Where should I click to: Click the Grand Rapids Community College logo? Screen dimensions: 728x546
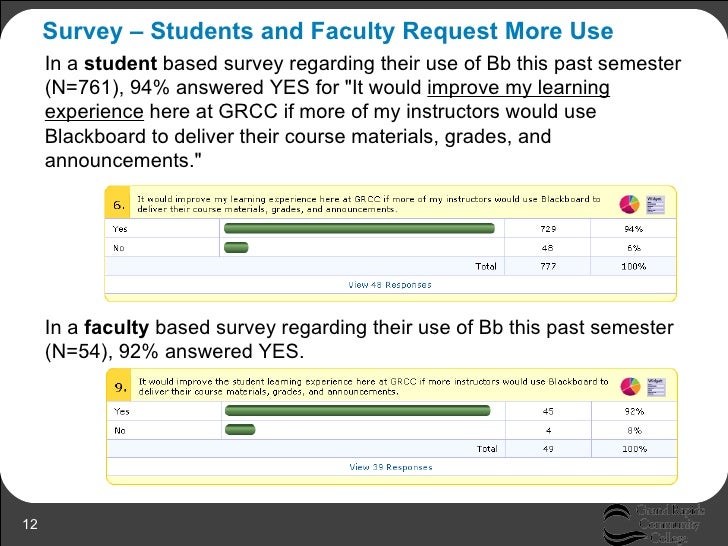click(656, 520)
